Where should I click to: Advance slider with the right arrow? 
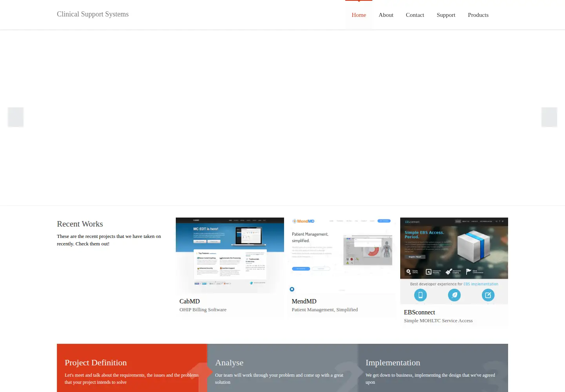(x=549, y=117)
